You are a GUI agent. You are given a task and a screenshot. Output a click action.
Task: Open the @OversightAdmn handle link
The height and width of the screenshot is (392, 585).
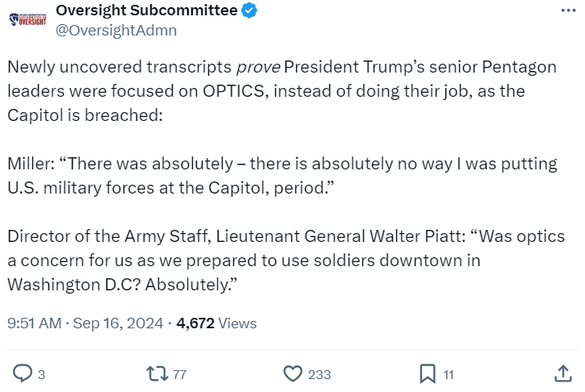click(x=115, y=31)
